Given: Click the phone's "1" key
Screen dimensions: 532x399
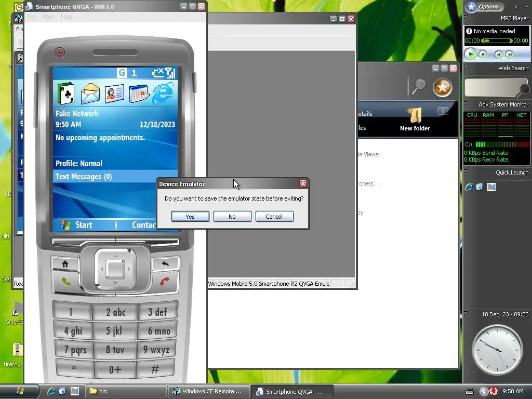Looking at the screenshot, I should 72,312.
